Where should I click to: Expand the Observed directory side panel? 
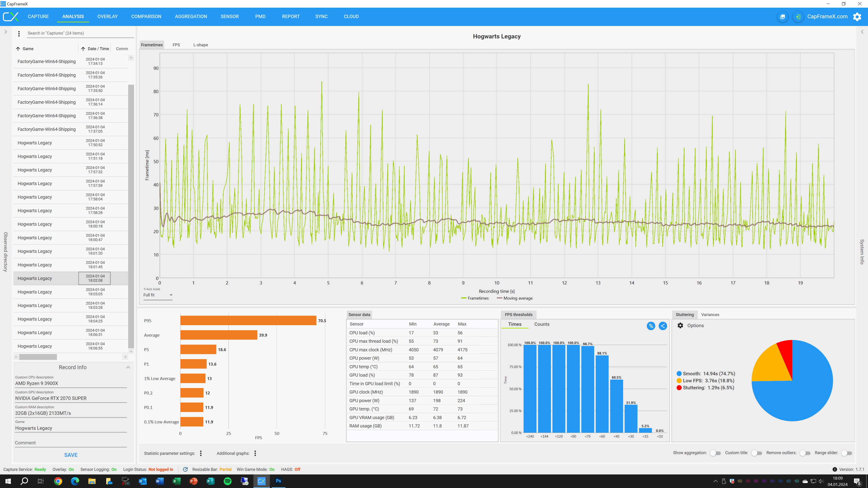pos(6,32)
